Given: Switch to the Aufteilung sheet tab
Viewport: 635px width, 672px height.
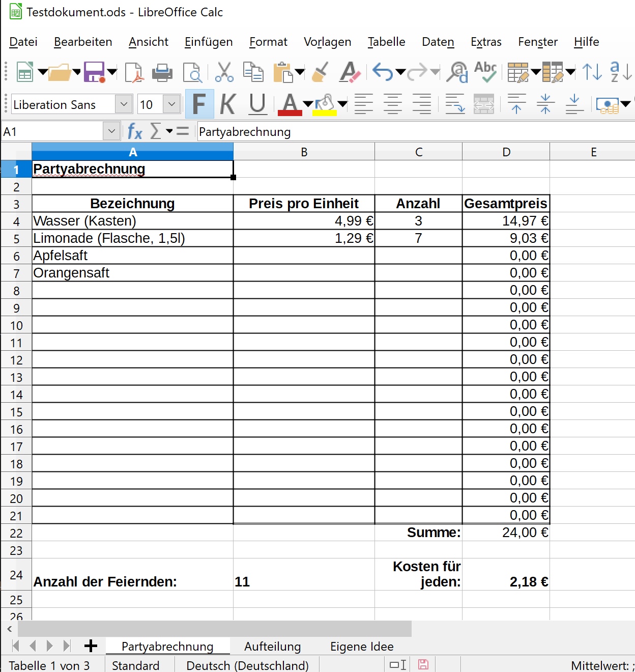Looking at the screenshot, I should (x=272, y=647).
